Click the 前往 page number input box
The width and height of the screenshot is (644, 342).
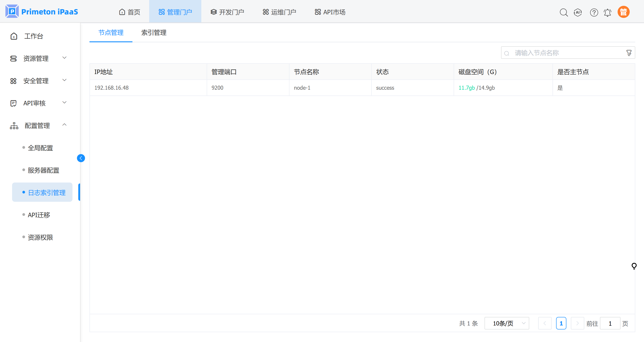click(x=610, y=323)
